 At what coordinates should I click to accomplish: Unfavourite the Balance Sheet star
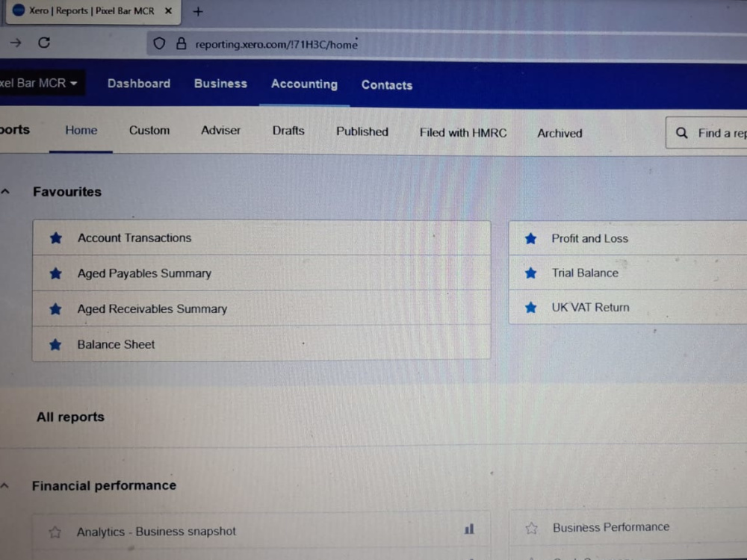point(56,344)
